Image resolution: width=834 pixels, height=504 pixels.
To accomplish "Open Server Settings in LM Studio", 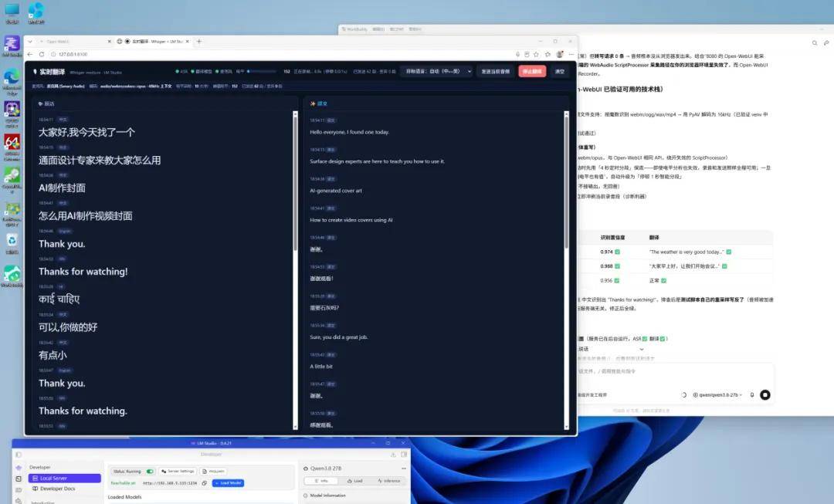I will (x=178, y=471).
